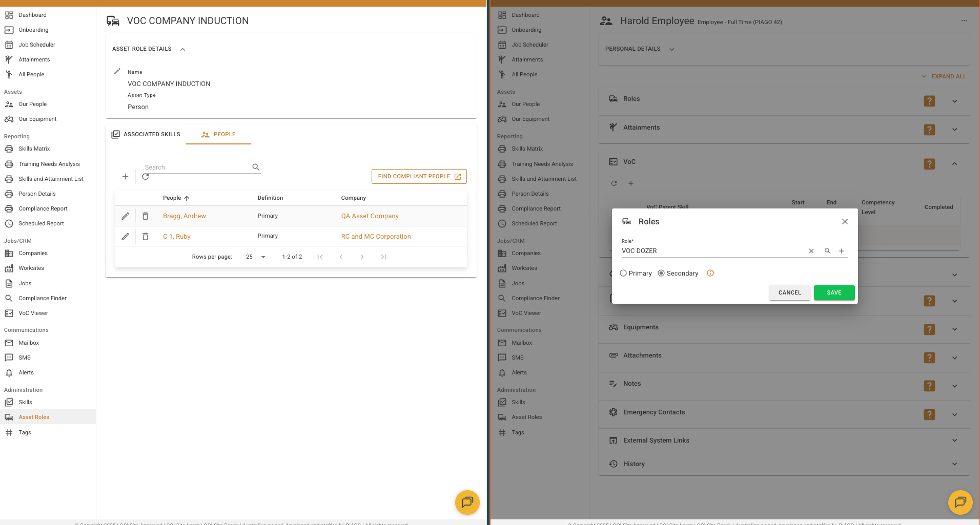Cancel the Roles dialog
Image resolution: width=980 pixels, height=525 pixels.
789,293
